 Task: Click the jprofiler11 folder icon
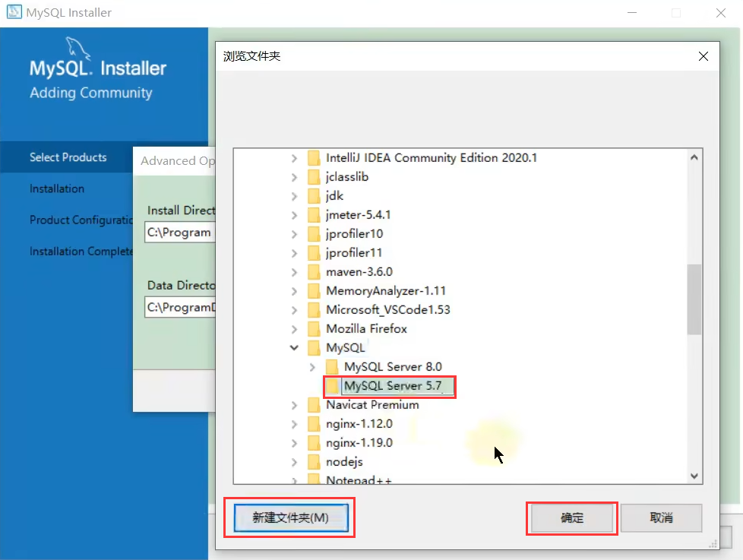(314, 252)
